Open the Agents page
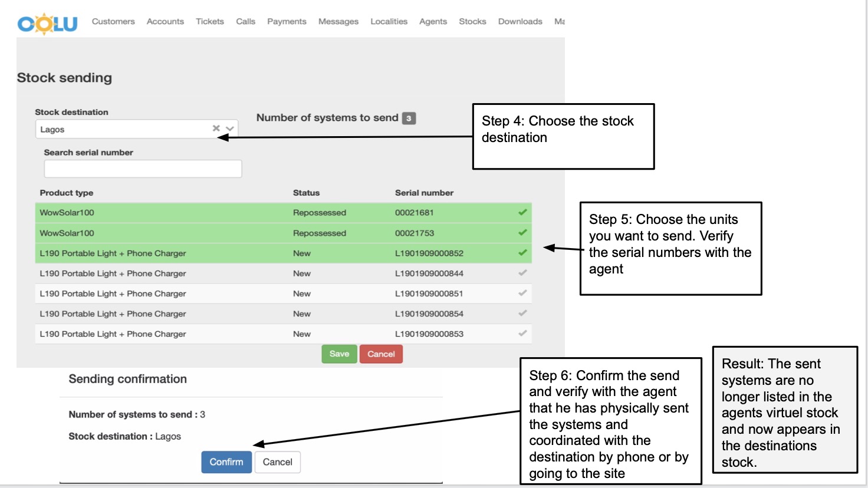The height and width of the screenshot is (488, 868). (x=433, y=21)
